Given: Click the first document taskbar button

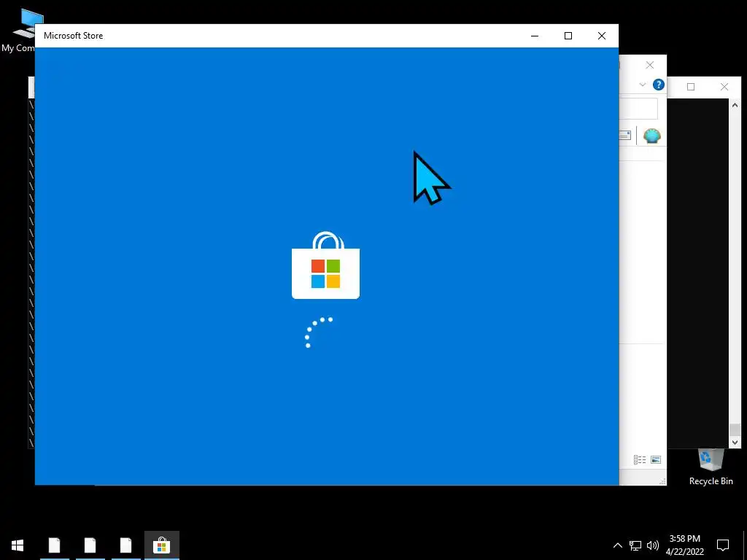Looking at the screenshot, I should point(55,545).
